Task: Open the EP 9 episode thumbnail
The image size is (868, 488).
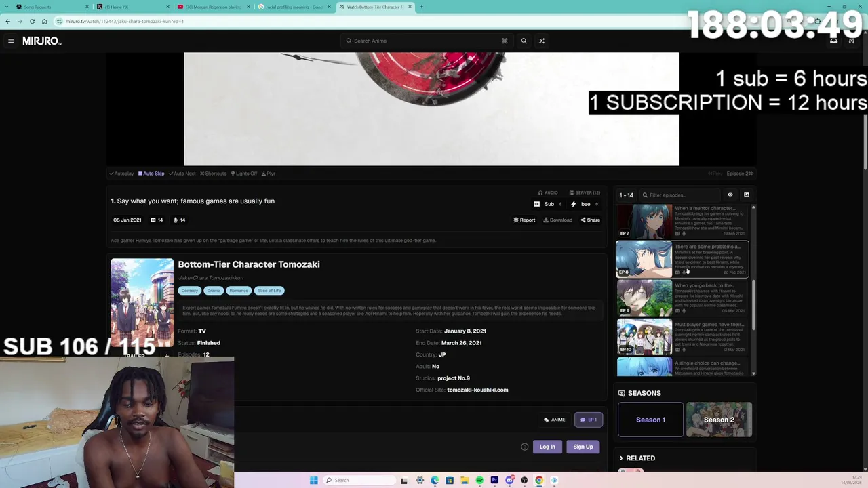Action: [644, 298]
